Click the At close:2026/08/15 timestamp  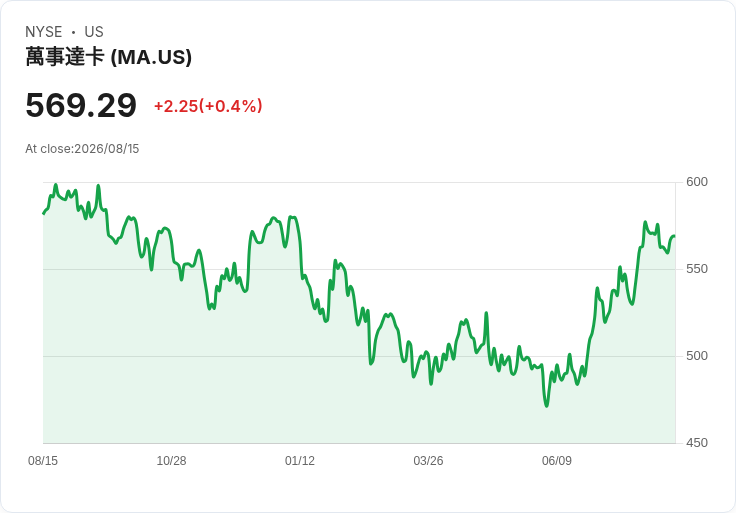pos(82,149)
